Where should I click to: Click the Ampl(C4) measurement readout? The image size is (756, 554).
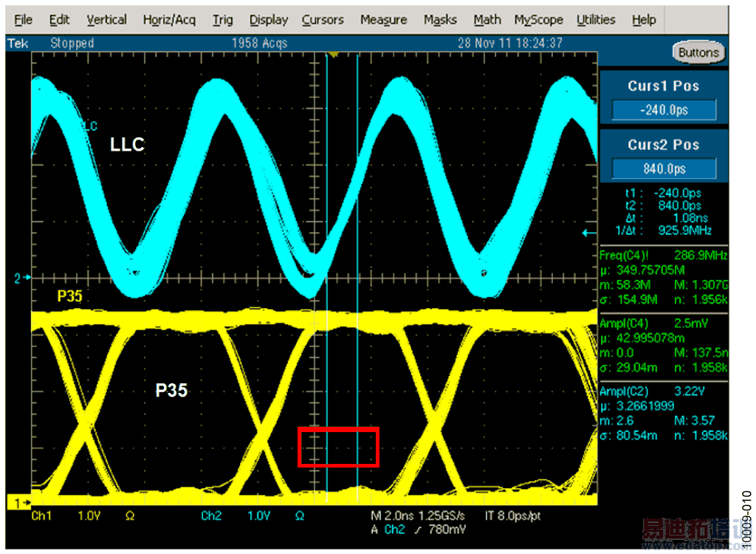(x=664, y=345)
